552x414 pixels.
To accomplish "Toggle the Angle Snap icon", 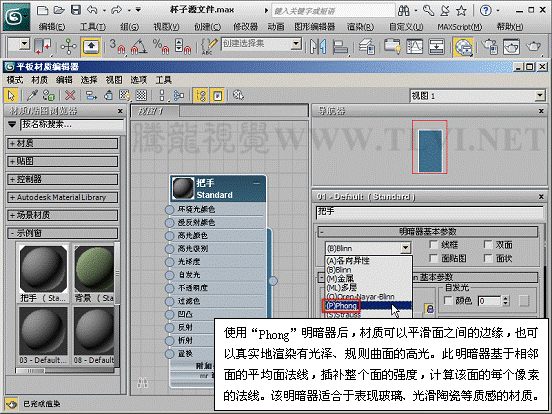I will pos(139,46).
